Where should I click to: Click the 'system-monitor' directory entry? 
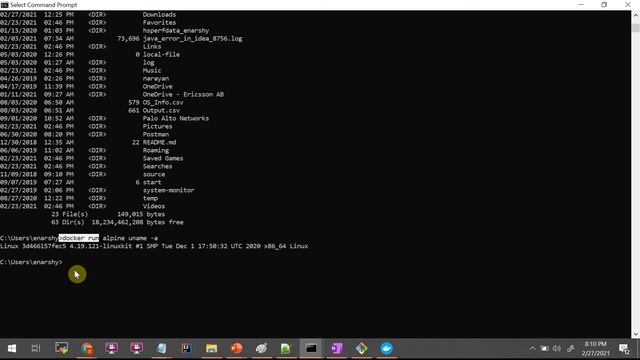click(x=168, y=190)
